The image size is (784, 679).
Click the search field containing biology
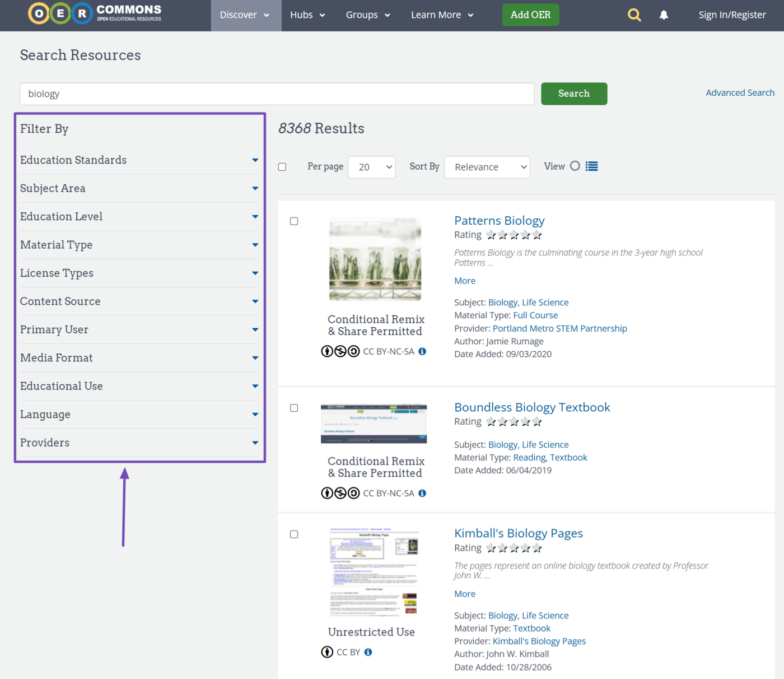coord(277,94)
